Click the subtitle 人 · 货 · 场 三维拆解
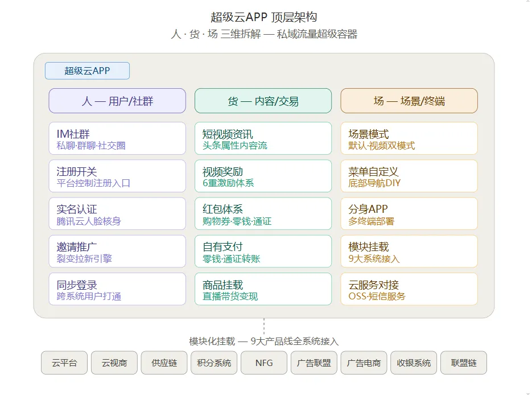This screenshot has height=395, width=532. pyautogui.click(x=216, y=34)
